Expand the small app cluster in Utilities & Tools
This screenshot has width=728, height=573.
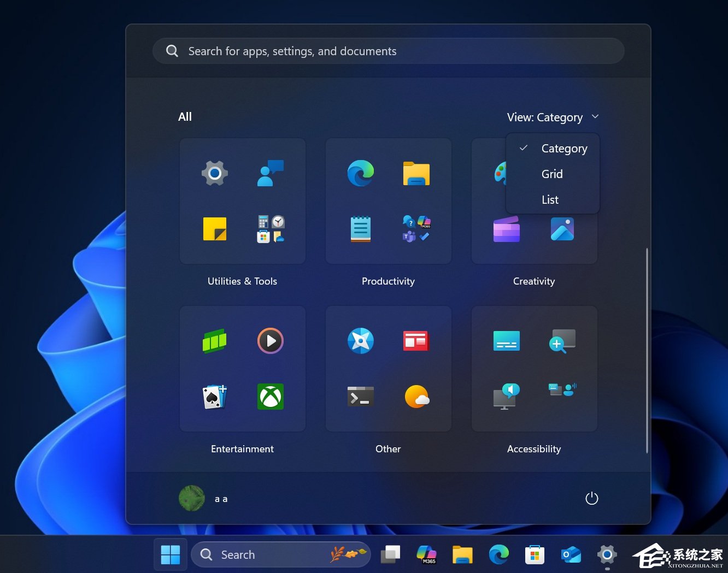[271, 229]
